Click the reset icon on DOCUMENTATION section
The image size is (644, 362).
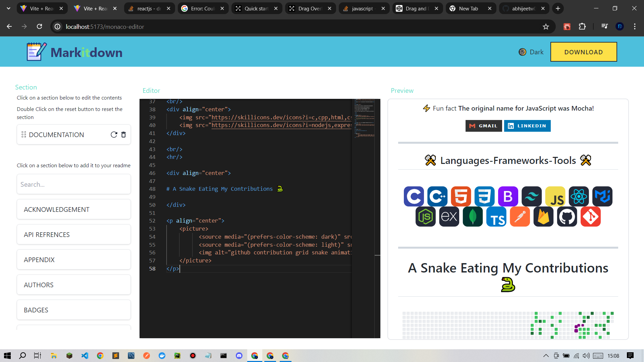(114, 134)
